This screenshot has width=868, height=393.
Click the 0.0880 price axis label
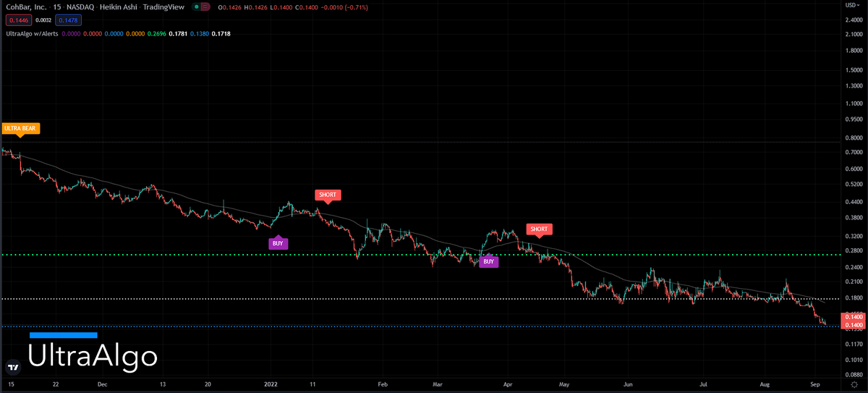click(853, 375)
